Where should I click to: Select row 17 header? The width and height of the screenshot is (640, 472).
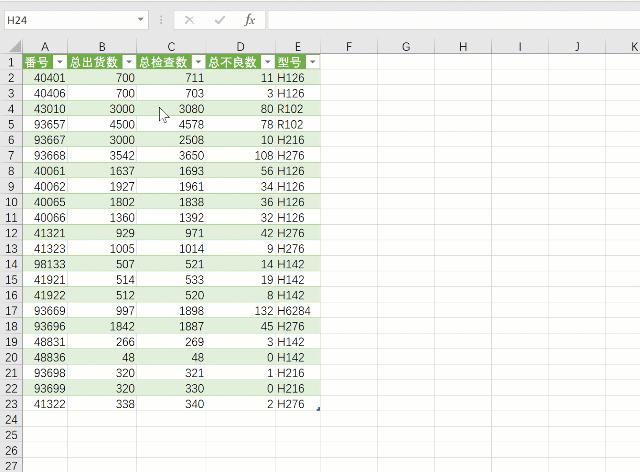11,311
